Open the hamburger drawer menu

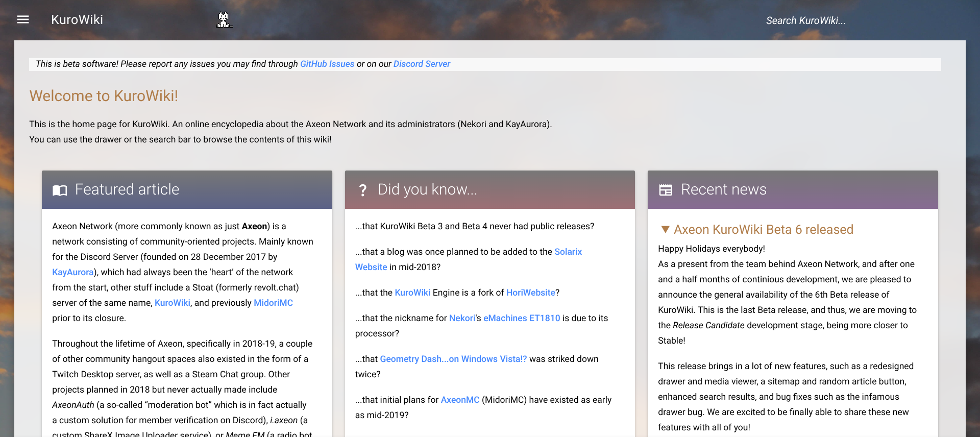point(23,19)
